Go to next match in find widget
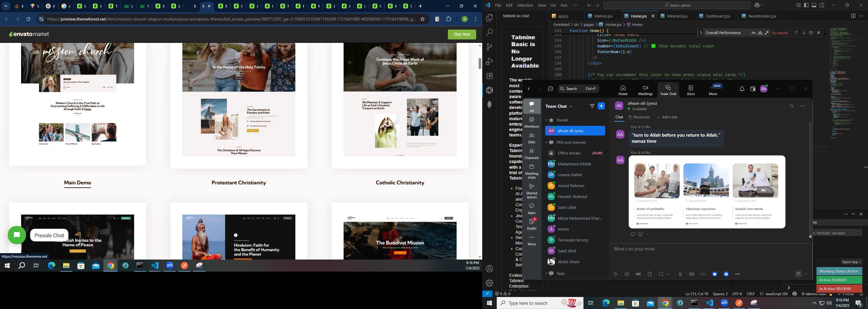The image size is (868, 309). 804,33
